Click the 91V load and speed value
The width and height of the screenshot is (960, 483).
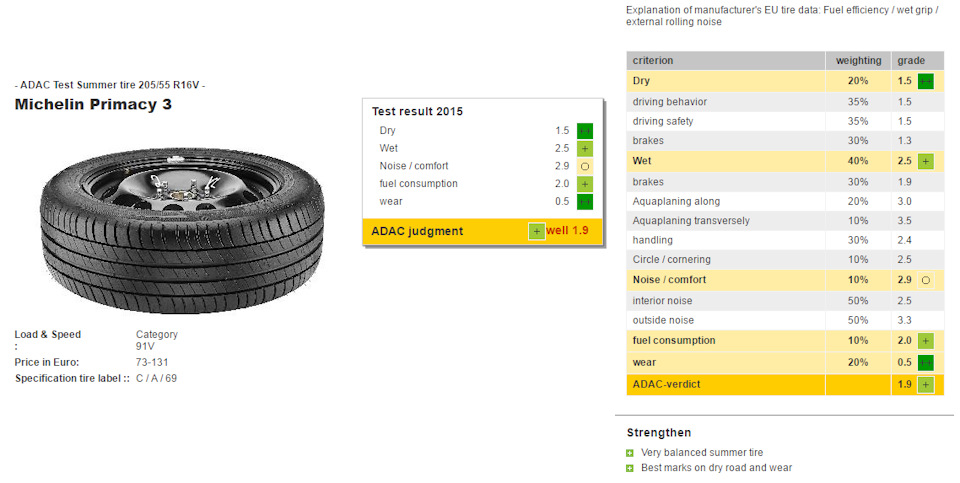(x=145, y=346)
